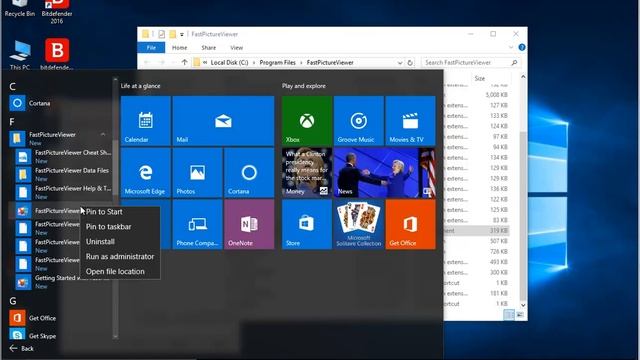Jump to letter G section header
Image resolution: width=640 pixels, height=360 pixels.
point(13,301)
